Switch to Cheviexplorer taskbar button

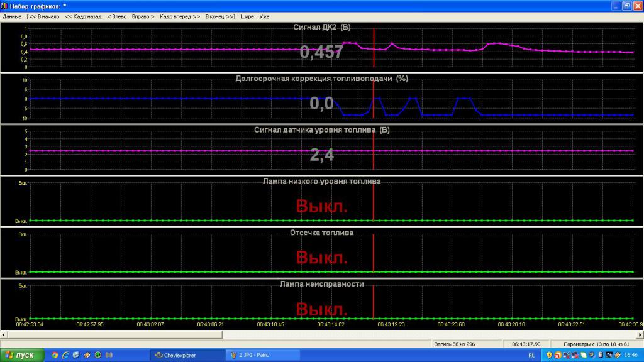186,355
